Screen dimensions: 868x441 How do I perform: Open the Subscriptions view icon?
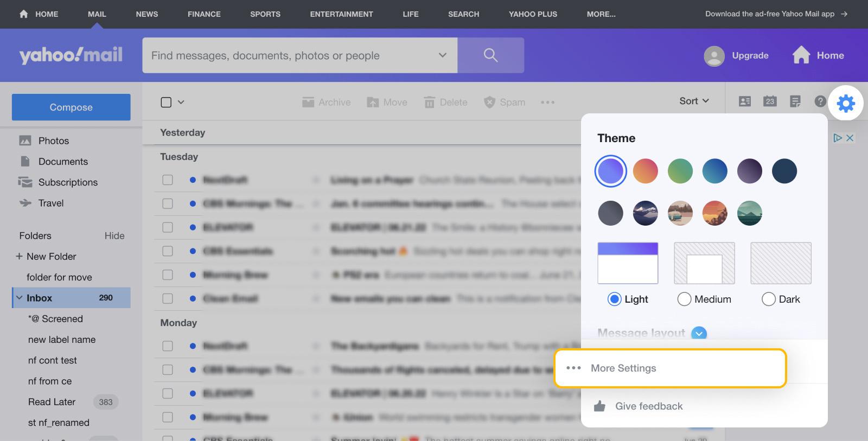coord(25,182)
